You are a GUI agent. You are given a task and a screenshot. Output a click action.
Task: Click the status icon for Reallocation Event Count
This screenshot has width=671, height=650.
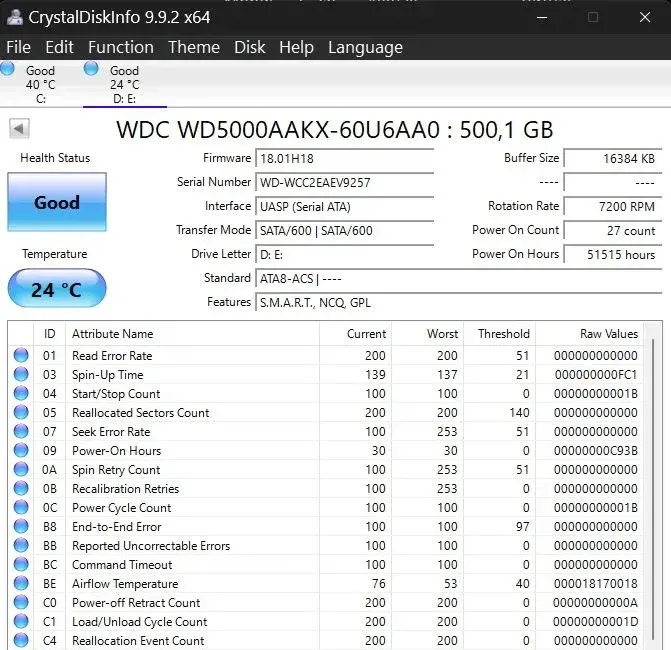coord(21,640)
